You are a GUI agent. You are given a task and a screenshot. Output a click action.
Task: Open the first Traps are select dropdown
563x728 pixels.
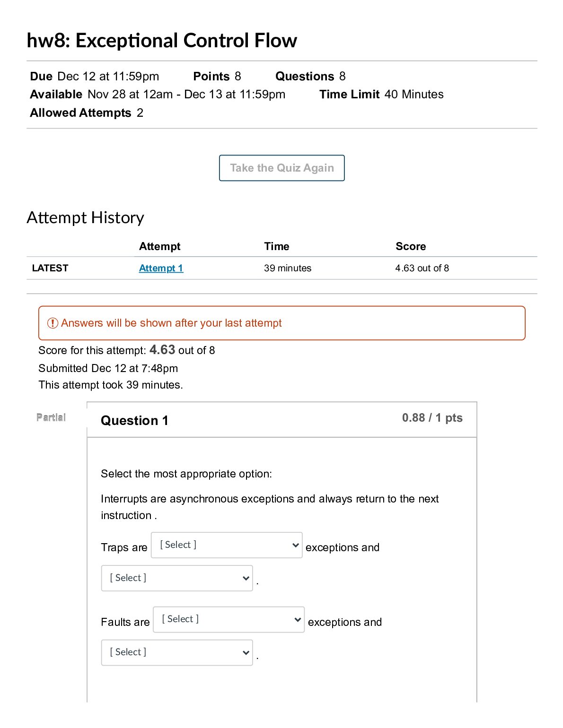coord(227,545)
